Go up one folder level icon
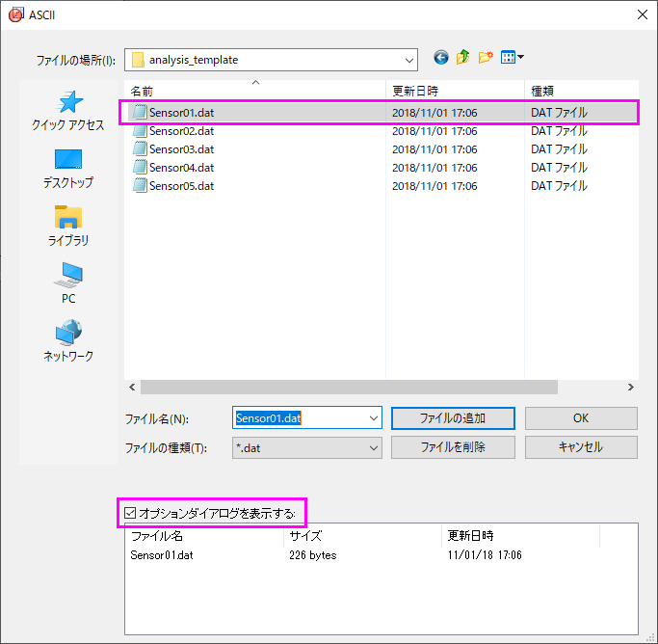The image size is (658, 644). pos(462,57)
